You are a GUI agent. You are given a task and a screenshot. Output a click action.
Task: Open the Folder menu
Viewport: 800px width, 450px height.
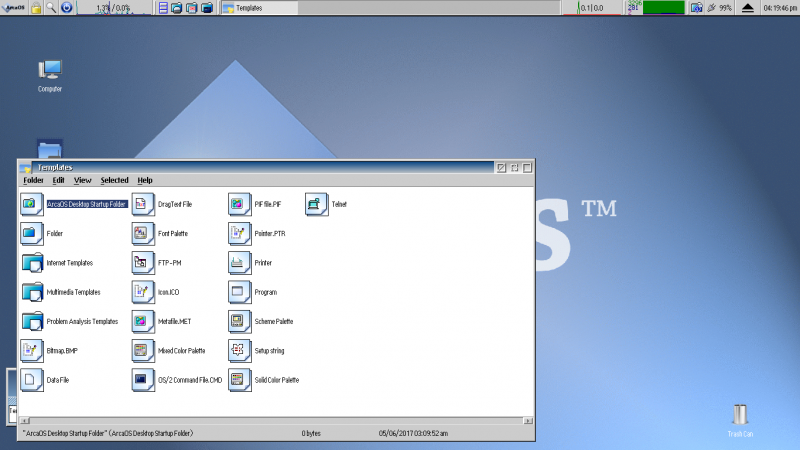33,180
